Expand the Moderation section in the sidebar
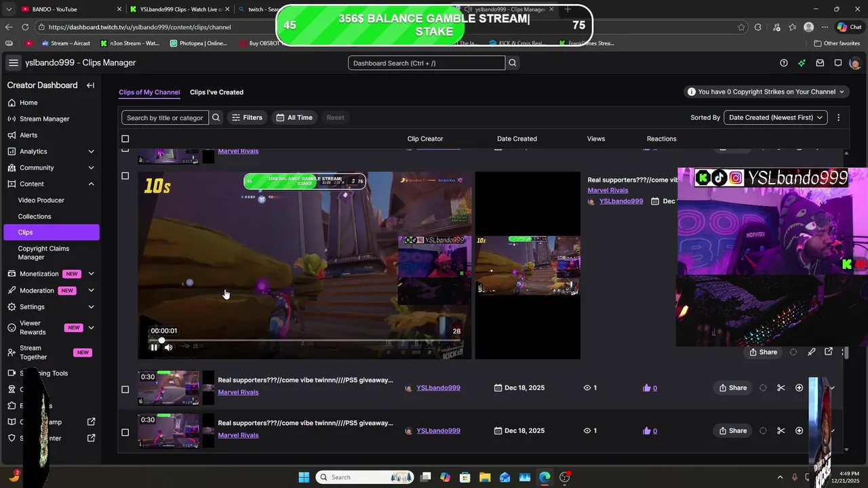868x488 pixels. pos(91,291)
